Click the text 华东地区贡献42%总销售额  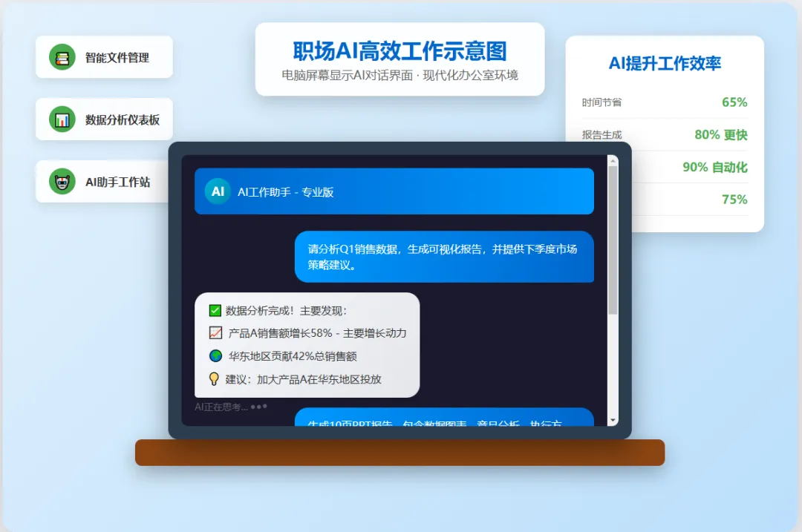[x=293, y=356]
